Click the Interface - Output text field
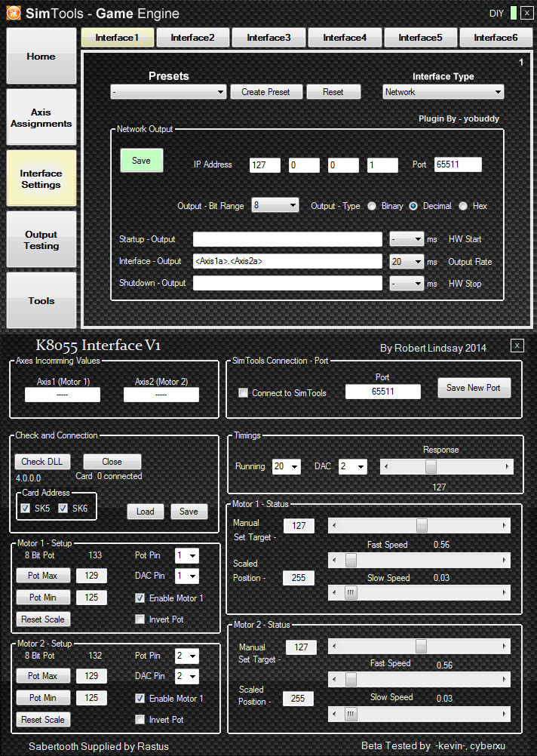 tap(287, 261)
